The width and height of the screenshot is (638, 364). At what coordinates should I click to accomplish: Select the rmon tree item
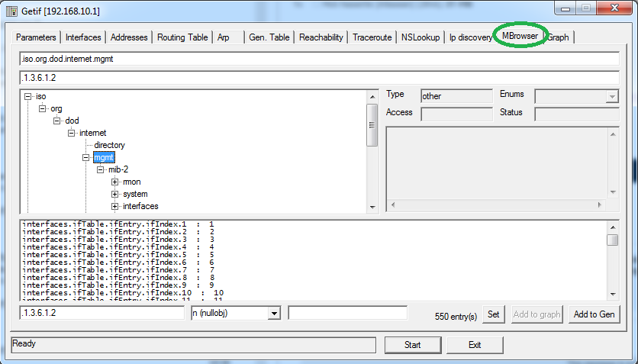[132, 182]
